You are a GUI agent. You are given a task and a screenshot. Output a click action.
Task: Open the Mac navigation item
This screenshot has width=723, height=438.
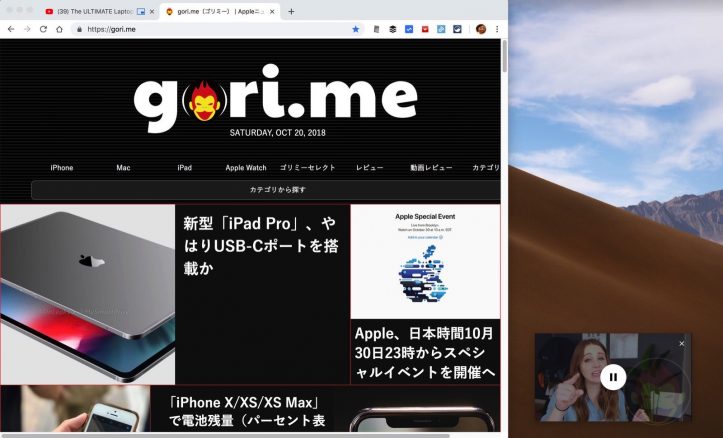[123, 168]
